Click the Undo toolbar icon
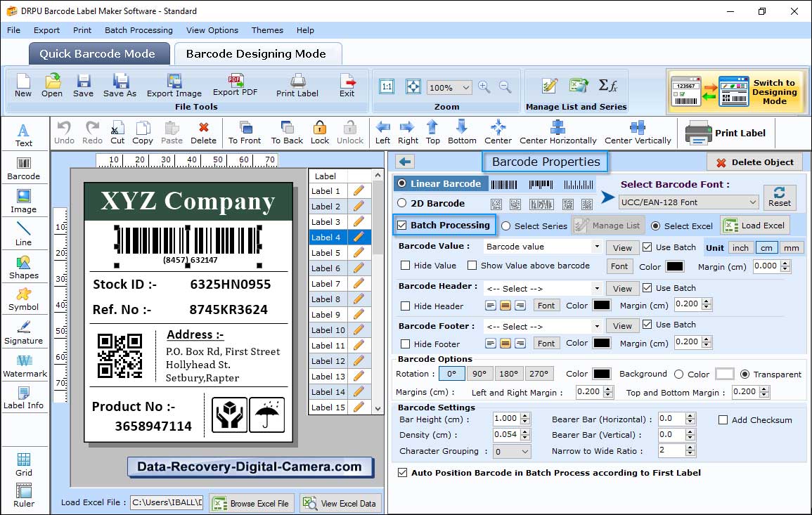Image resolution: width=812 pixels, height=515 pixels. pos(64,133)
